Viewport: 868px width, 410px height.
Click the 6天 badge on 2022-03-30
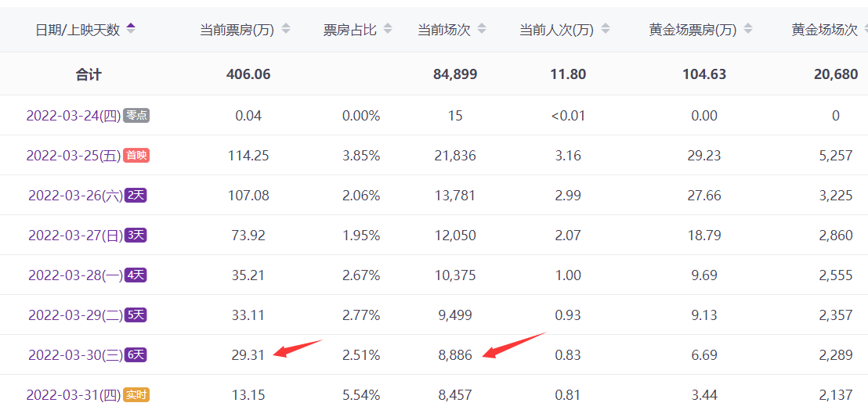(x=136, y=354)
